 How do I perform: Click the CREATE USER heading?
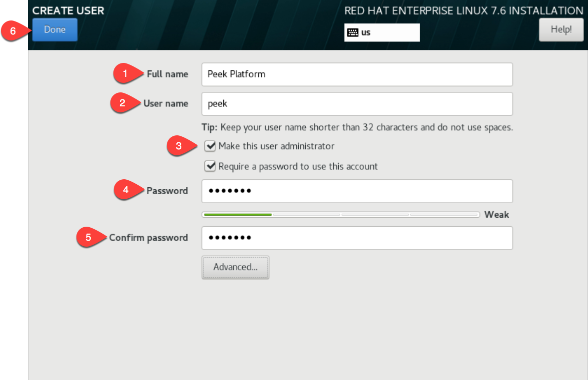point(68,10)
